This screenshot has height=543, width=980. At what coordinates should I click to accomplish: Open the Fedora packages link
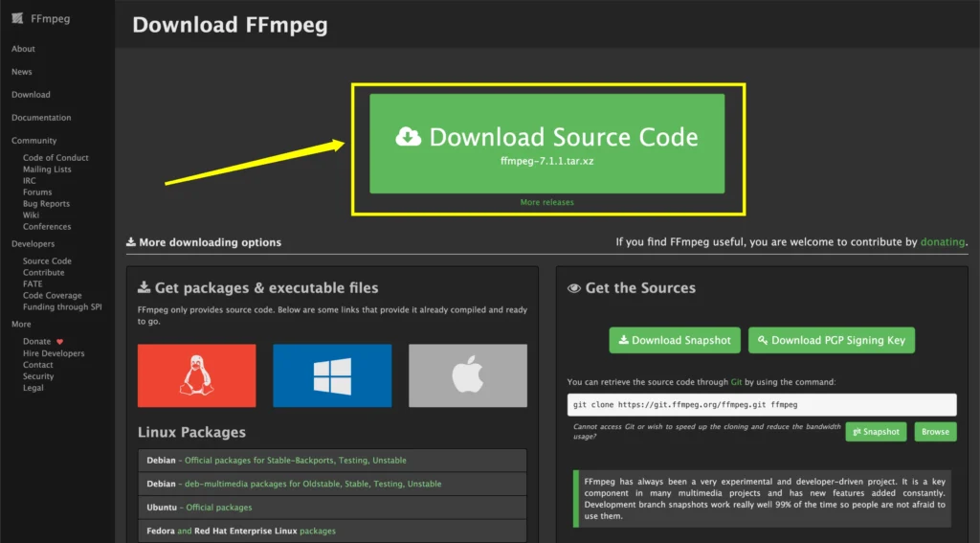point(318,532)
